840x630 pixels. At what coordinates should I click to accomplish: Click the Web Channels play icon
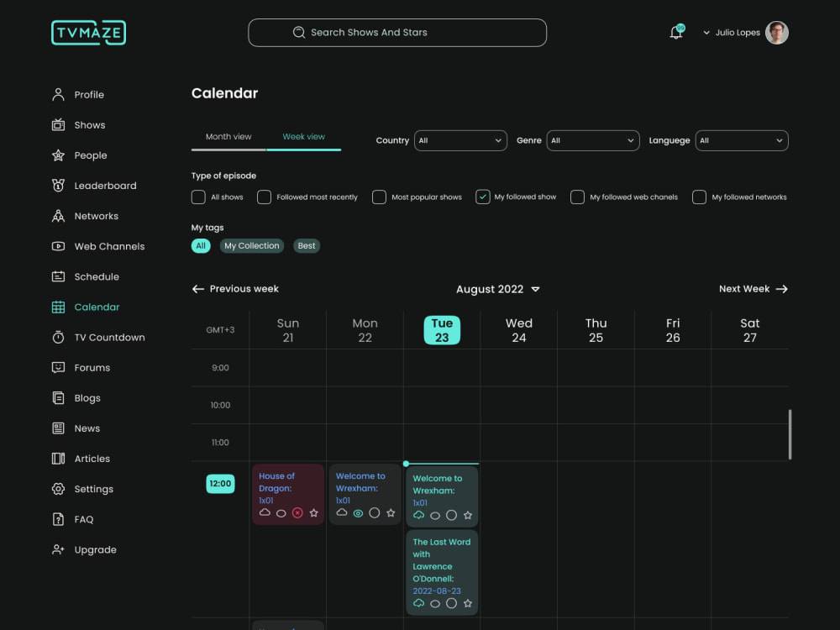(59, 246)
